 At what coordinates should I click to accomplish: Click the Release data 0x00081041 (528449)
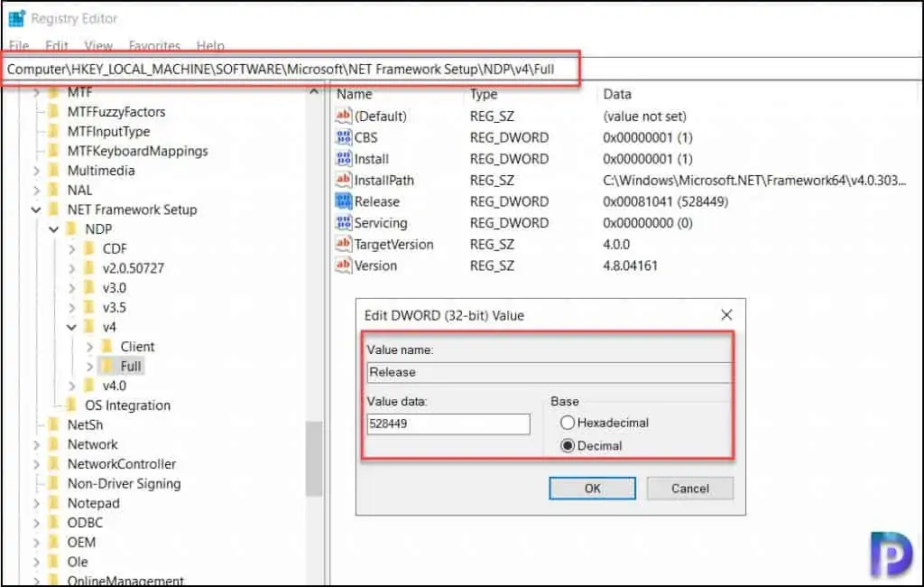tap(665, 201)
